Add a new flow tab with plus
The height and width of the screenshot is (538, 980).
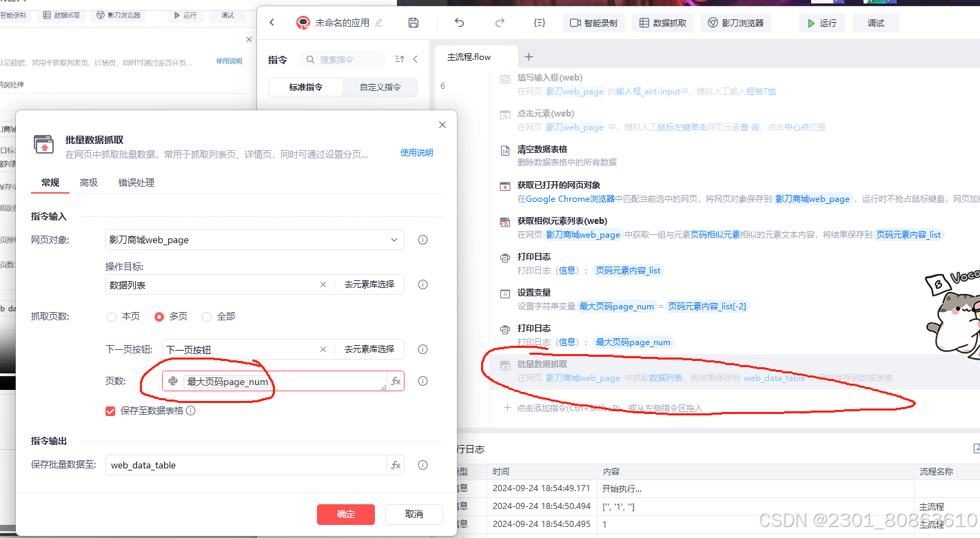pyautogui.click(x=529, y=56)
